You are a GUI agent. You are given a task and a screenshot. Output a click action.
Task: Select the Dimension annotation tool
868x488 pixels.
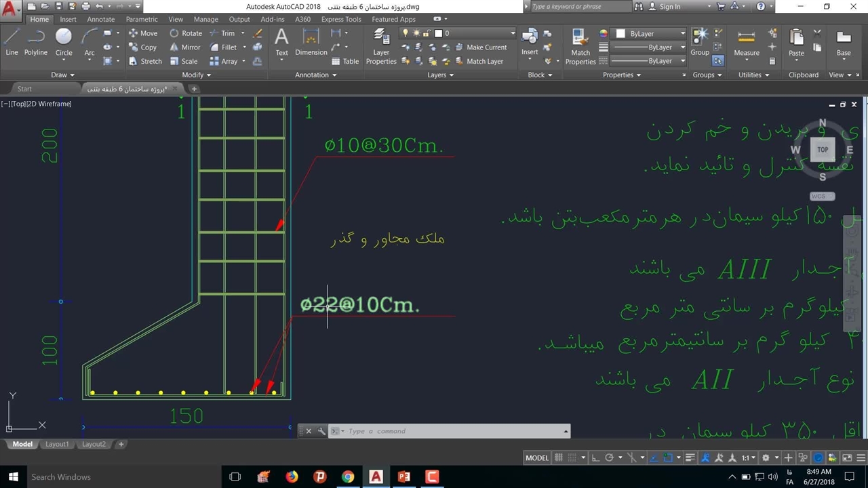[311, 42]
